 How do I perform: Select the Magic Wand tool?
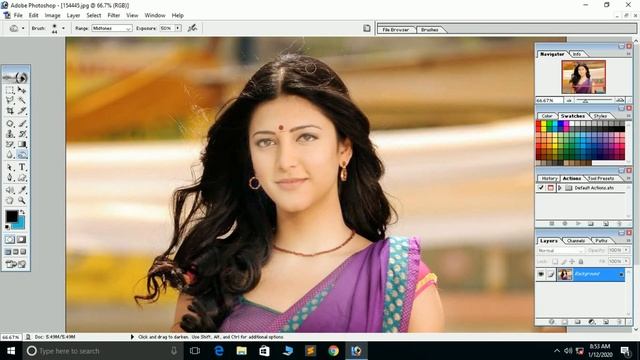[22, 100]
